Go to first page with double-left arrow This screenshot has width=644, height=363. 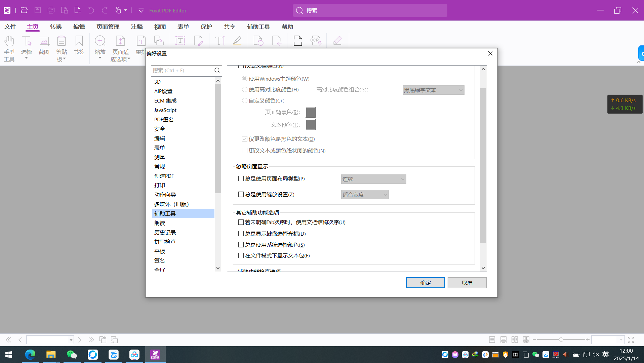pos(8,340)
